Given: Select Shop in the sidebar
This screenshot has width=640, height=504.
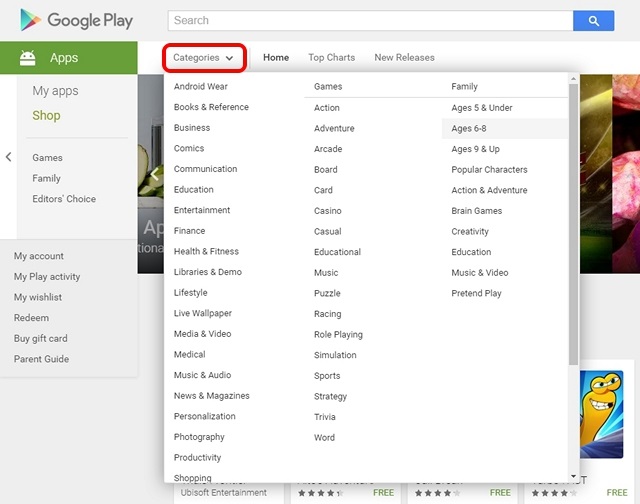Looking at the screenshot, I should point(46,115).
